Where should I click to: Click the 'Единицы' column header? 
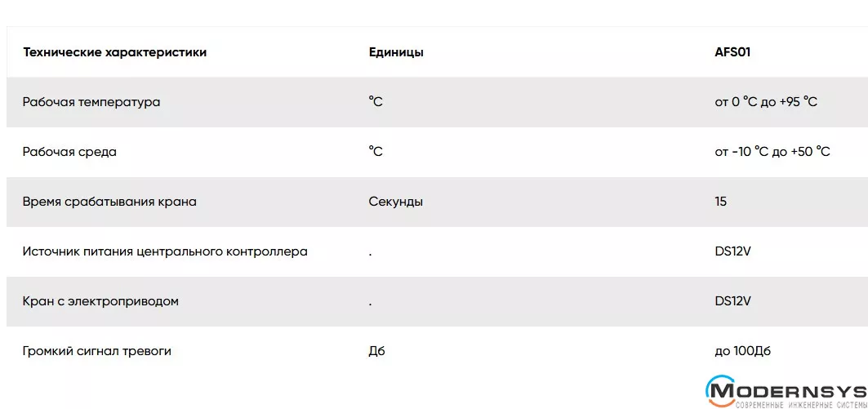tap(396, 52)
